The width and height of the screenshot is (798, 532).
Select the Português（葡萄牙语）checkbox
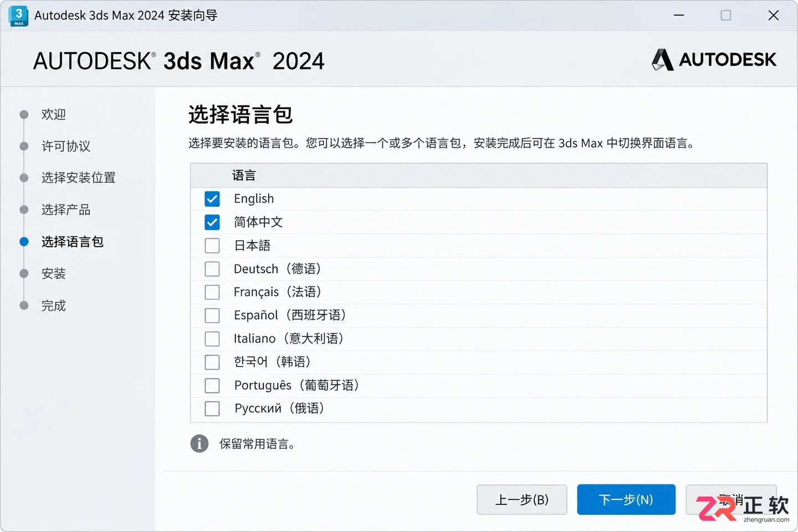[x=212, y=385]
